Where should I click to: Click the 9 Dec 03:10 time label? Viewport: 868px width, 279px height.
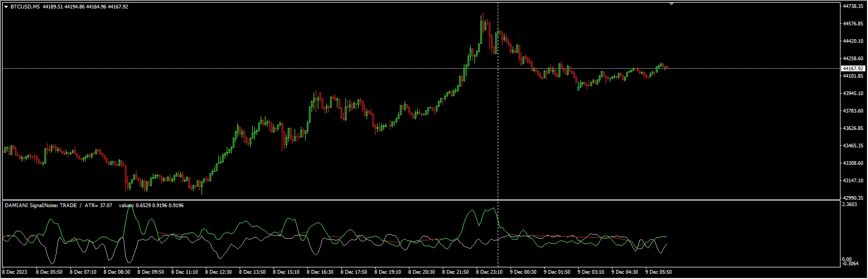pyautogui.click(x=590, y=272)
